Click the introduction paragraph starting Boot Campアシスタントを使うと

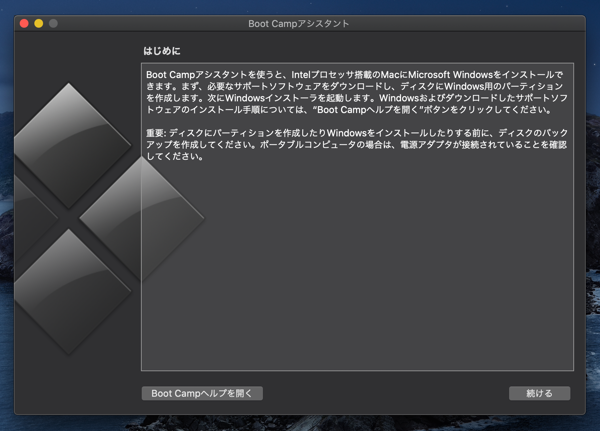point(357,92)
